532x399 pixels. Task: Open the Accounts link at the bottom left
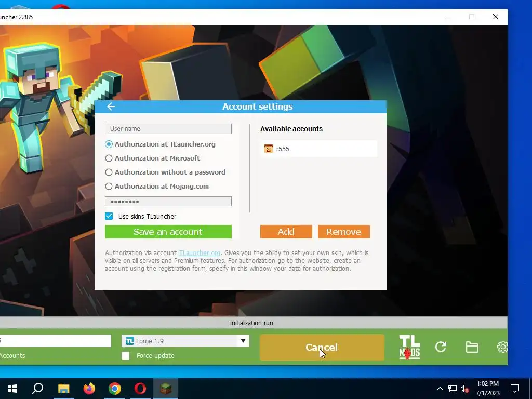point(12,355)
